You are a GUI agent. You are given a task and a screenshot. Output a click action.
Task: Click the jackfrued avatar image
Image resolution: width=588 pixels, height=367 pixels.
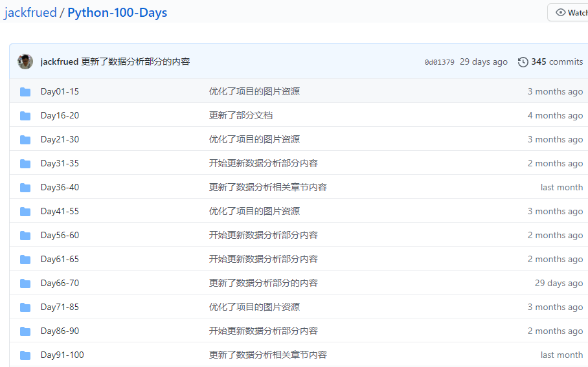tap(25, 62)
